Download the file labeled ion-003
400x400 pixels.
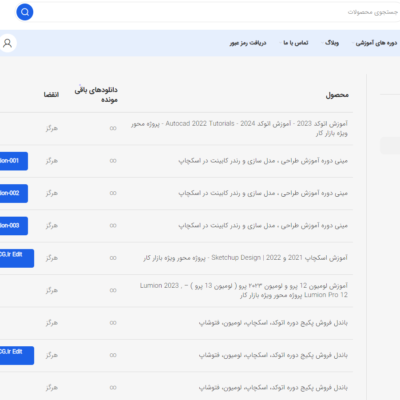pyautogui.click(x=14, y=226)
